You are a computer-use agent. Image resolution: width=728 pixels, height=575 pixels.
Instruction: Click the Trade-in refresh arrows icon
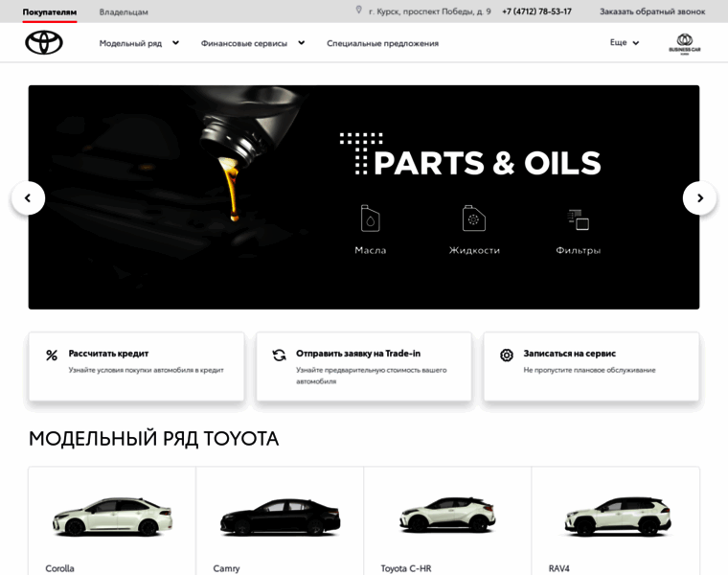pos(279,356)
